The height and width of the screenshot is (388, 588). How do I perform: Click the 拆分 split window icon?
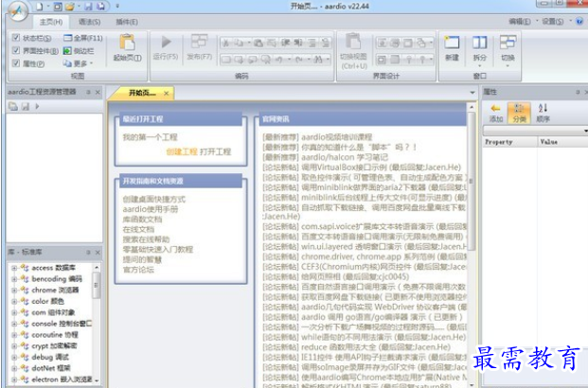click(480, 43)
